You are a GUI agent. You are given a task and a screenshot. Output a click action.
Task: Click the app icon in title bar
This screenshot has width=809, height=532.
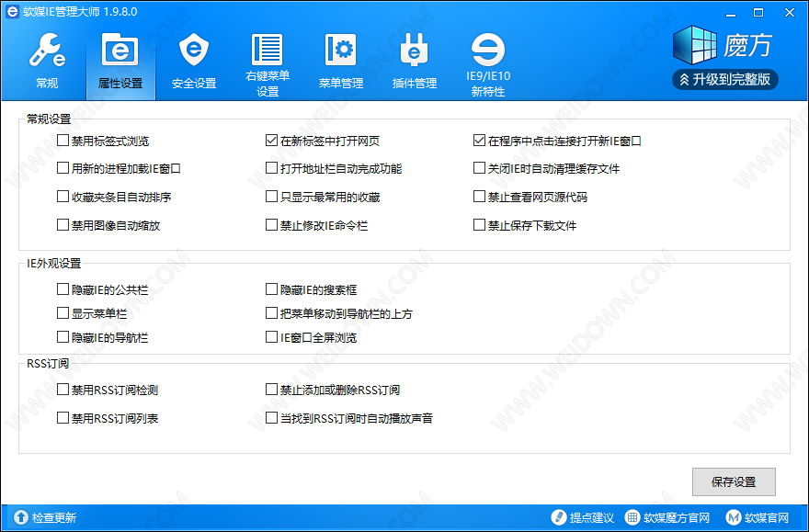[x=12, y=12]
